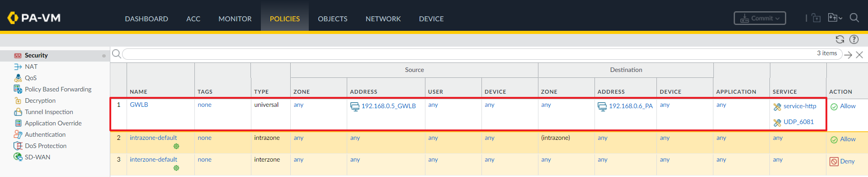The width and height of the screenshot is (868, 177).
Task: Open DoS Protection policies
Action: [x=46, y=146]
